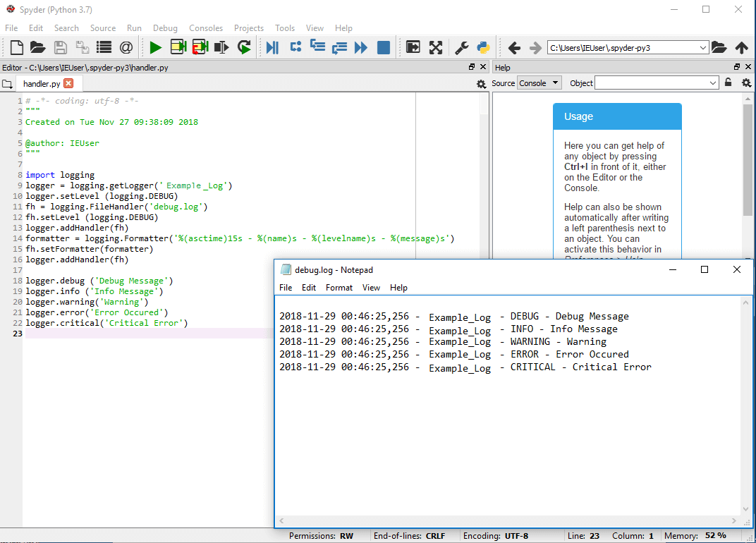Step into the current function while debugging
The width and height of the screenshot is (756, 543).
(x=317, y=47)
